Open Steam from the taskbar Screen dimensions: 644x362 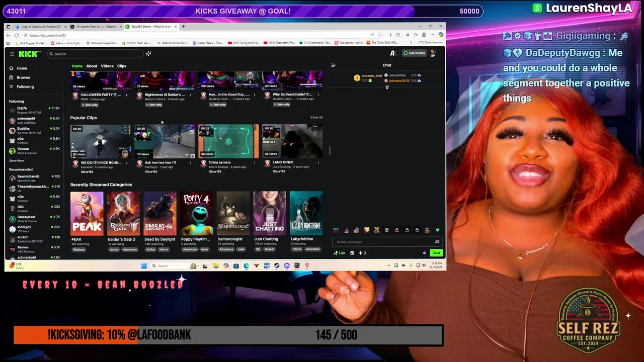click(x=277, y=266)
